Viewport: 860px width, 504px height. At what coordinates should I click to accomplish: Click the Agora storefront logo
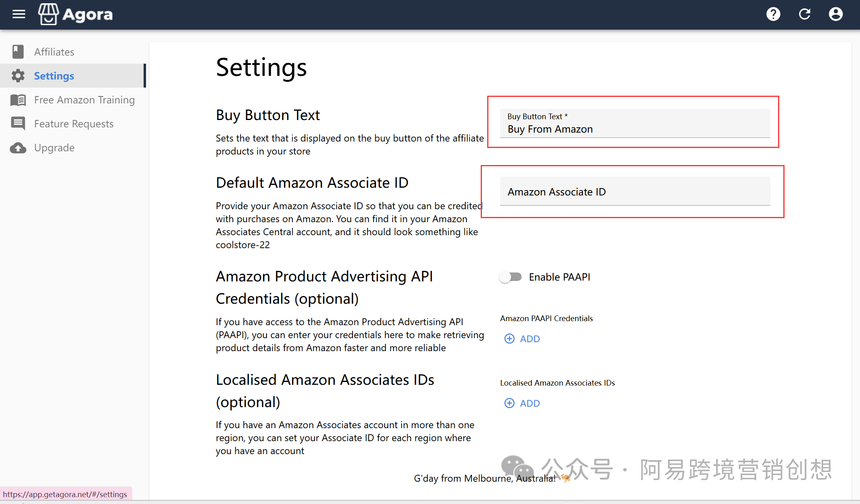48,15
